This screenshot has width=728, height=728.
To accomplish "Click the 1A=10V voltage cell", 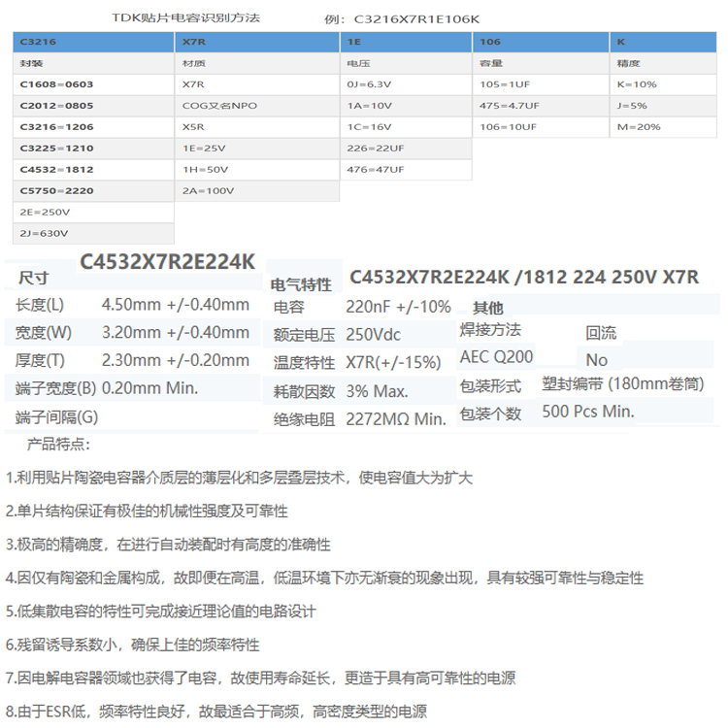I will (x=407, y=106).
